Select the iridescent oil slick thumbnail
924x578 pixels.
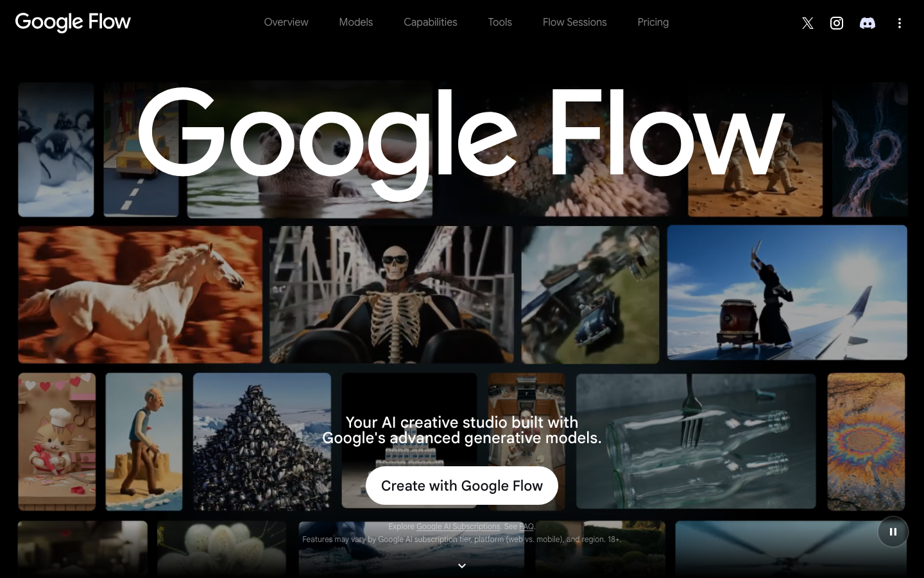(866, 442)
